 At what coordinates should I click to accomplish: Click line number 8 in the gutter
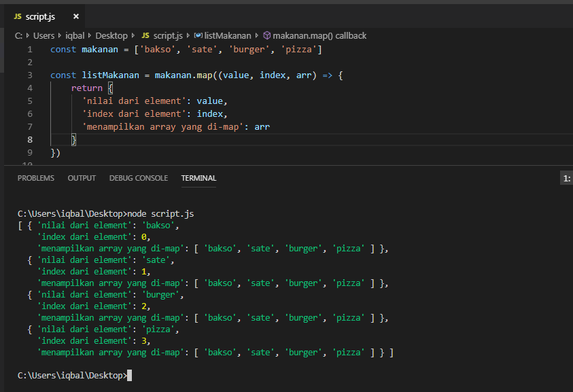tap(29, 140)
